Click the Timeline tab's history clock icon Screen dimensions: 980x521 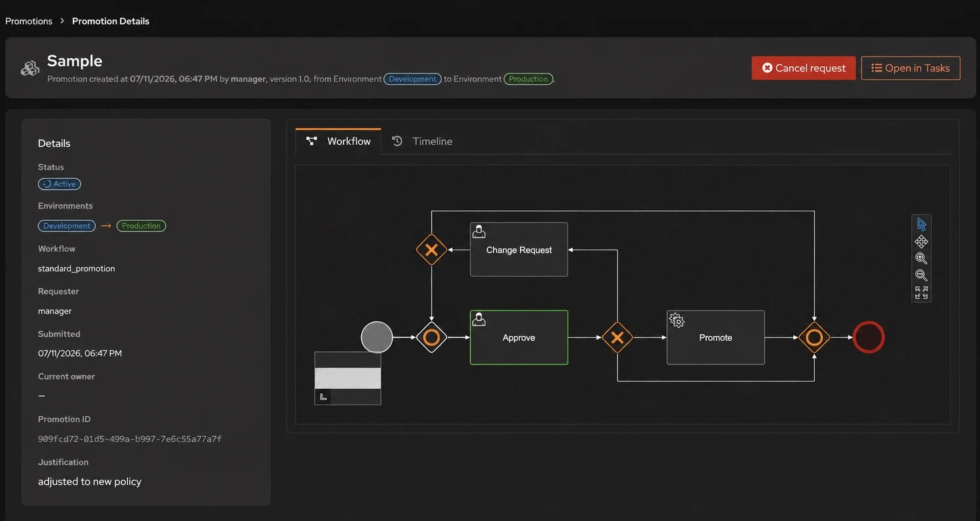coord(397,141)
